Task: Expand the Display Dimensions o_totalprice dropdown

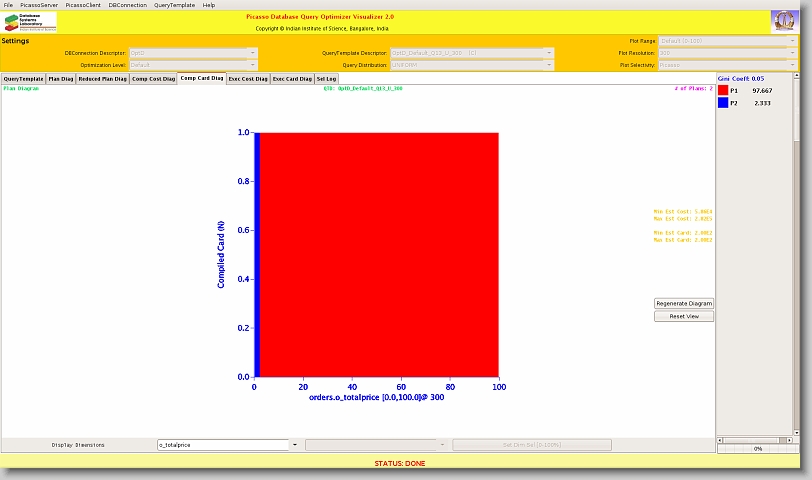Action: (x=294, y=445)
